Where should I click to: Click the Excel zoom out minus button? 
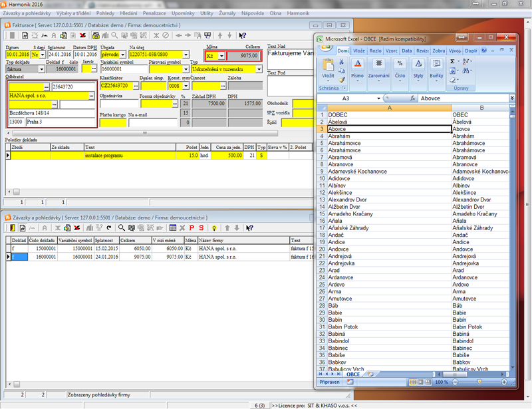(455, 382)
